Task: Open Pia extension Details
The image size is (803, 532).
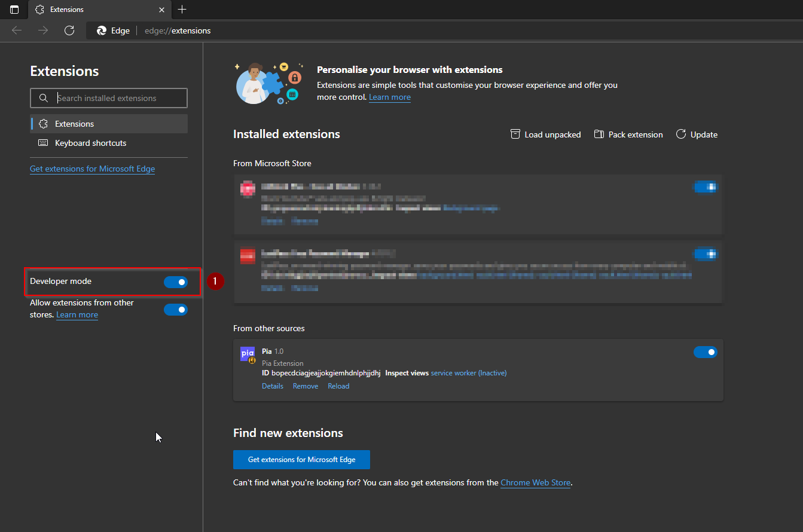Action: tap(273, 386)
